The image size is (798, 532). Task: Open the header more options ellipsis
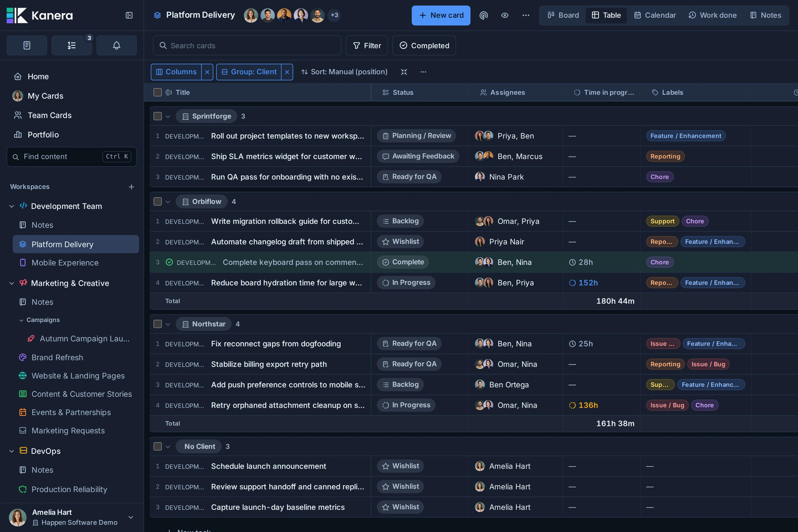526,15
